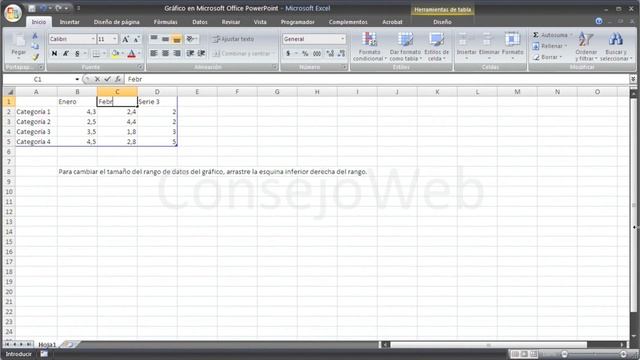Open Estilos de celda dropdown

click(437, 47)
